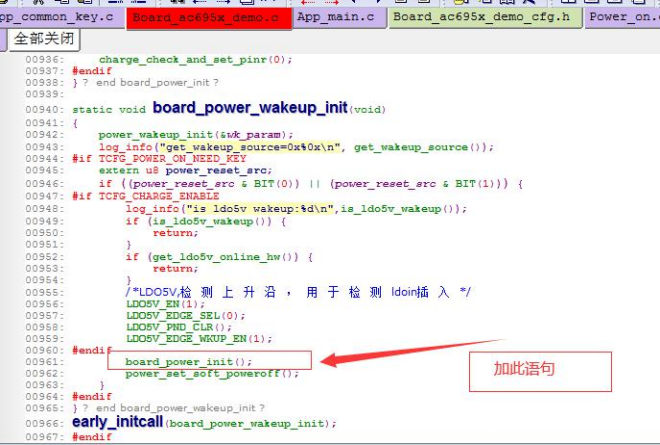Click the early_initcall macro name
The image size is (660, 445).
pos(117,421)
